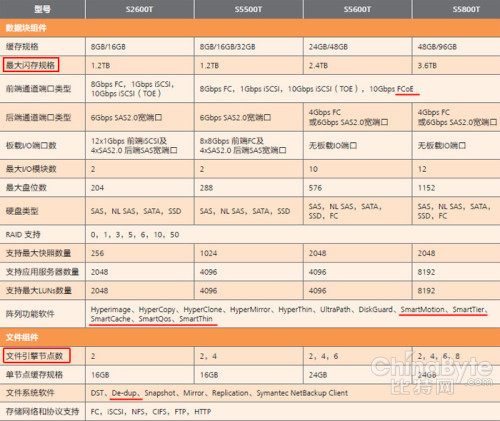Click the 板载I/O端口数 row label
The image size is (500, 421).
(x=31, y=145)
